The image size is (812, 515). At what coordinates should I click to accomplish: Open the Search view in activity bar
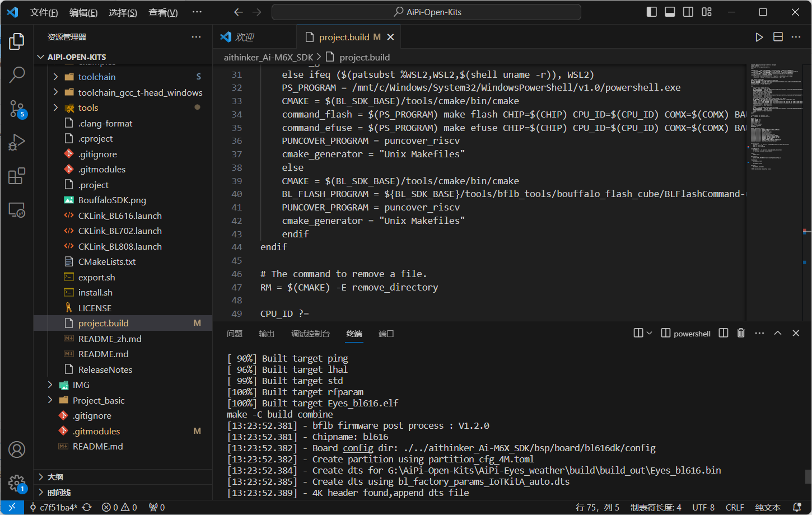17,74
